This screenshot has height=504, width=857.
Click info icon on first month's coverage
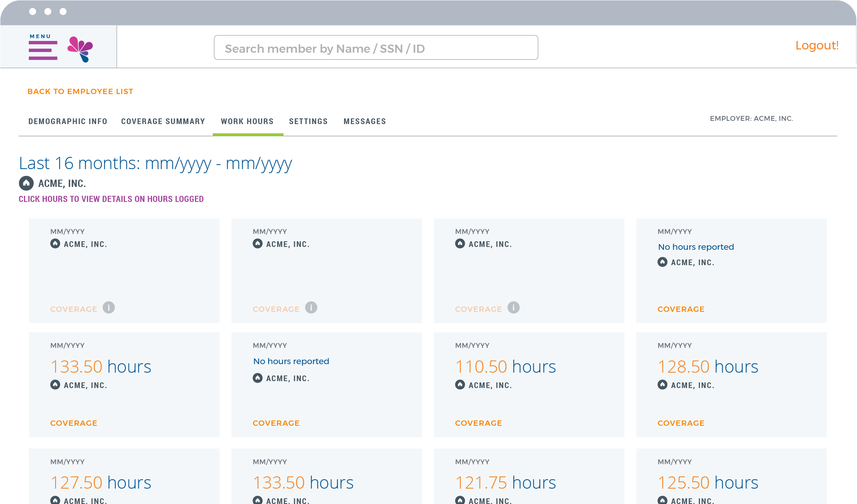click(x=109, y=308)
